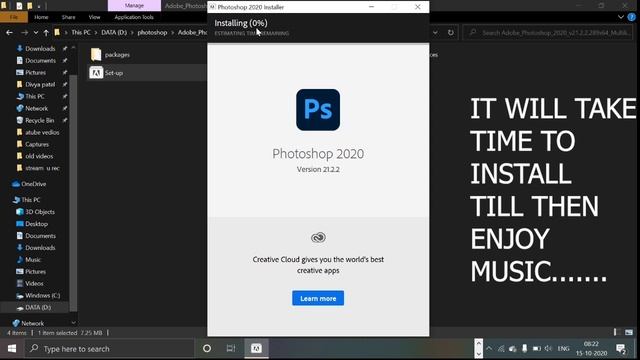
Task: Select DATA (D:) drive in sidebar
Action: coord(38,307)
